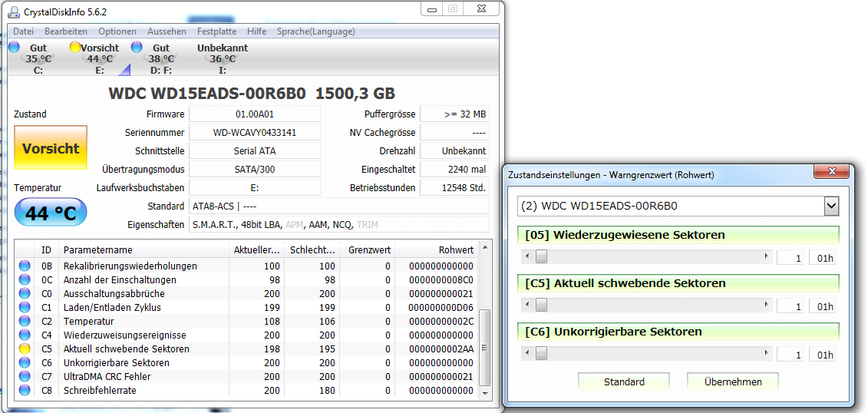Open the Hilfe menu
The width and height of the screenshot is (868, 413).
(x=257, y=31)
